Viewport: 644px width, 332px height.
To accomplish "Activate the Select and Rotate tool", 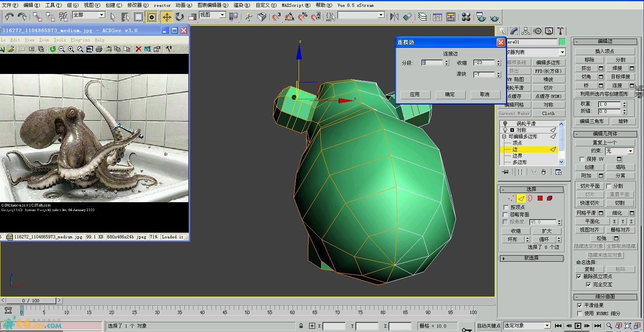I will coord(180,17).
